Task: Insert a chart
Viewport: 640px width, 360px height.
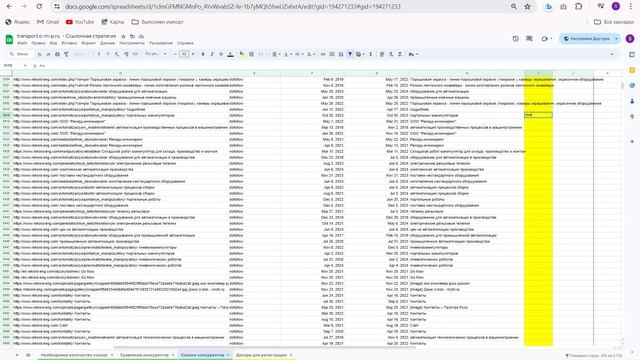Action: click(x=341, y=54)
